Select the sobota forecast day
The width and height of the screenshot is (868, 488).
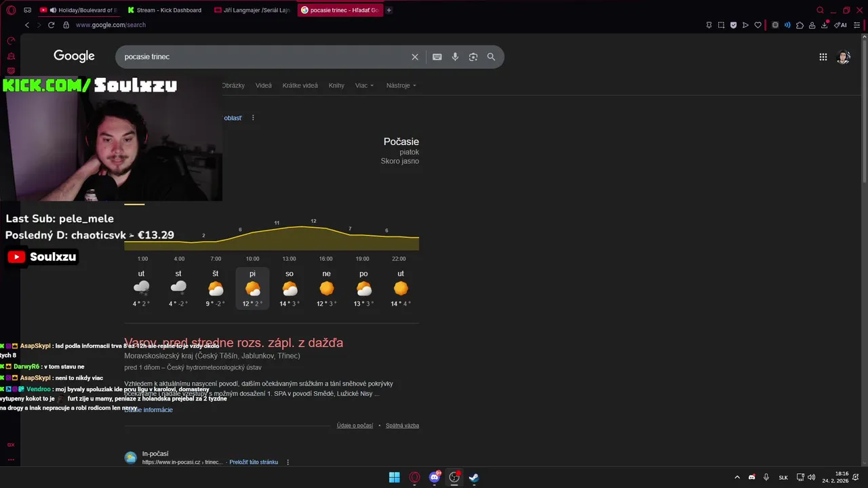pos(290,288)
